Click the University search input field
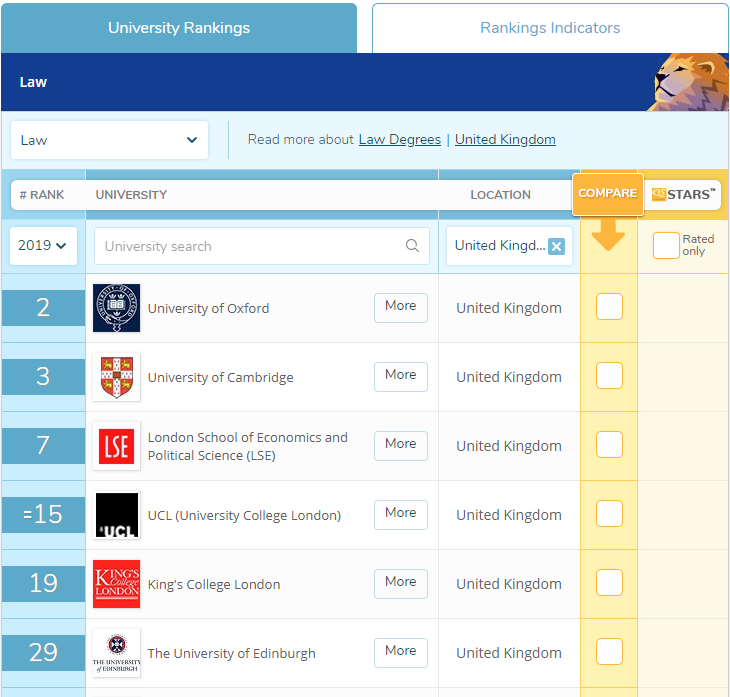The height and width of the screenshot is (697, 730). point(262,246)
